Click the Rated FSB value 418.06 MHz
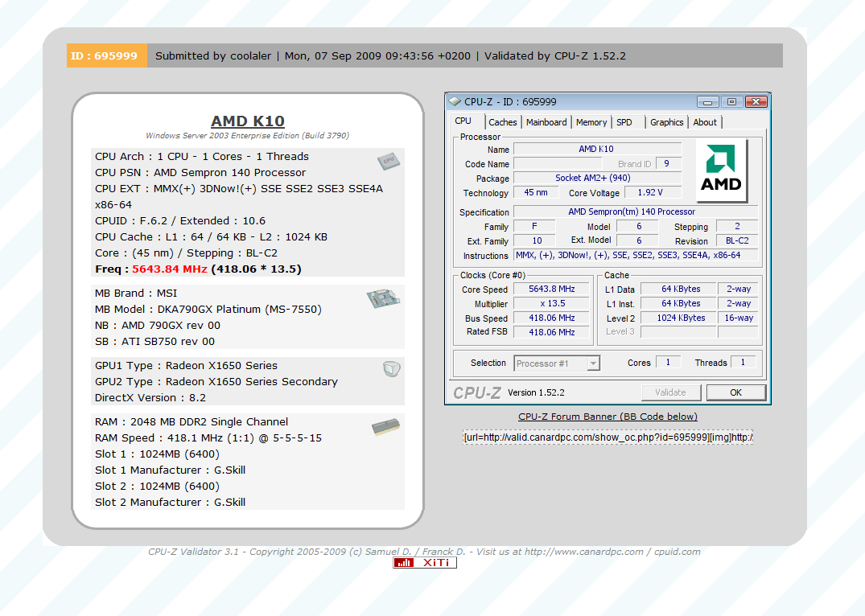The image size is (865, 616). point(551,332)
